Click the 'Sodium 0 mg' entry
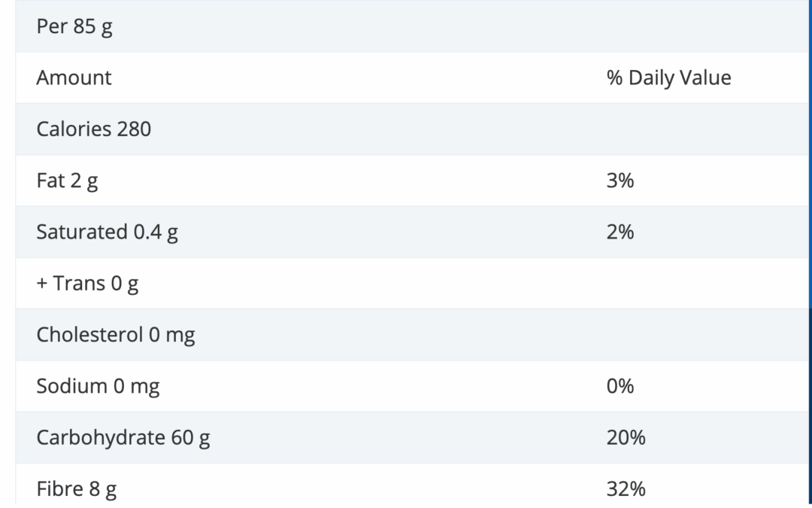This screenshot has height=508, width=812. click(x=98, y=386)
